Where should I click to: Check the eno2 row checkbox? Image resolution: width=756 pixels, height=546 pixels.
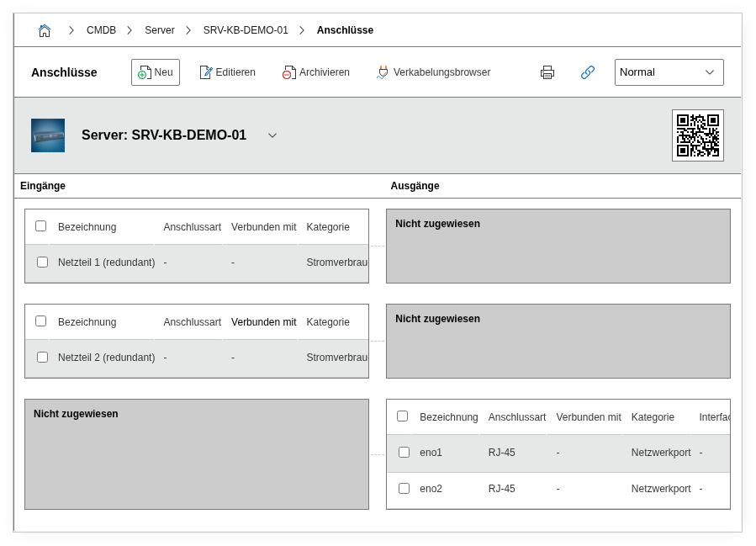pos(404,489)
